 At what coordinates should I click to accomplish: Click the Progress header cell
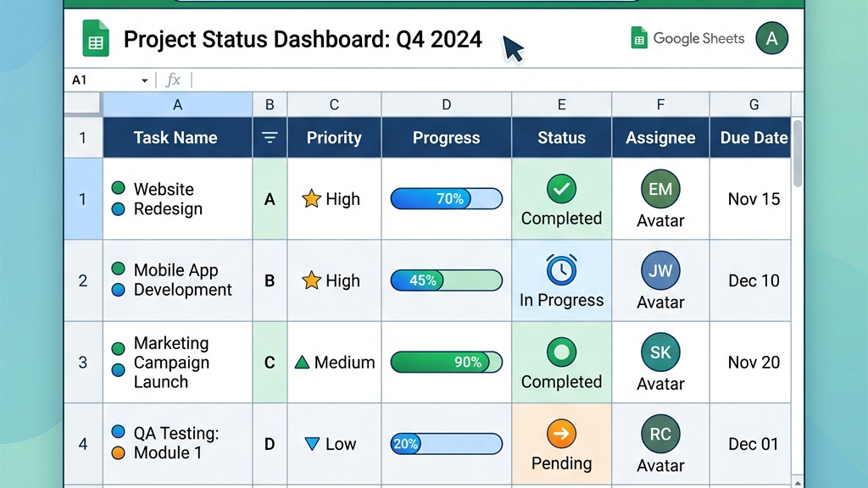pyautogui.click(x=446, y=138)
